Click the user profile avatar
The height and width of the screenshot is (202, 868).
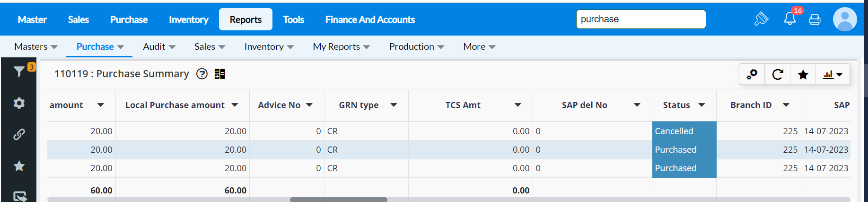[844, 19]
